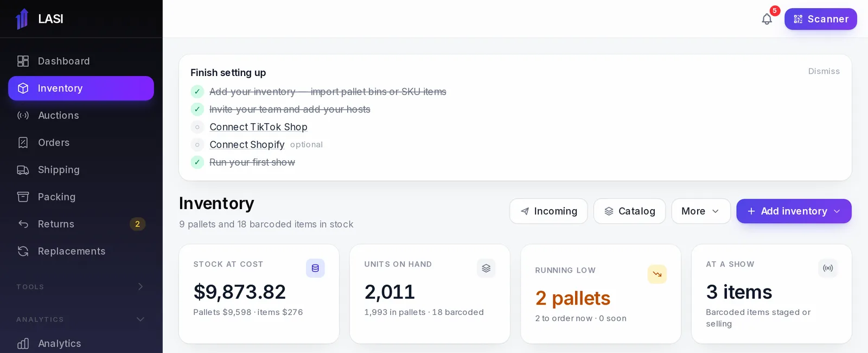Viewport: 868px width, 353px height.
Task: Click the 3 items At a Show card
Action: pyautogui.click(x=771, y=294)
